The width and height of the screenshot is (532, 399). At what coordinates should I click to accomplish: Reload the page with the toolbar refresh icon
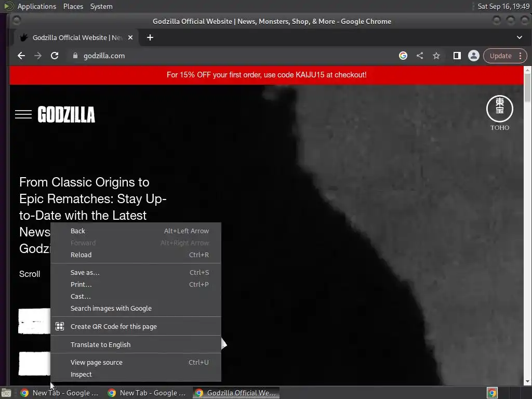coord(54,56)
